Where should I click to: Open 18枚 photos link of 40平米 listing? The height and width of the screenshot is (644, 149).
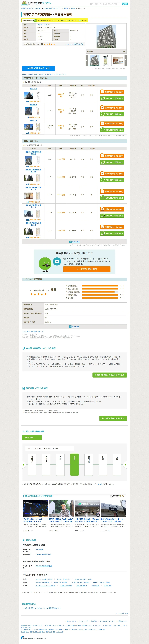[28, 102]
